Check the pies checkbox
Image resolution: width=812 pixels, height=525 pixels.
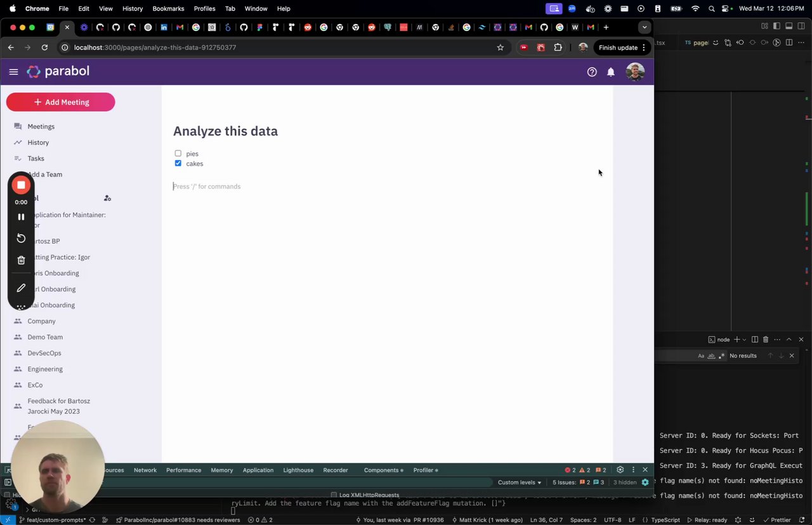pos(178,153)
